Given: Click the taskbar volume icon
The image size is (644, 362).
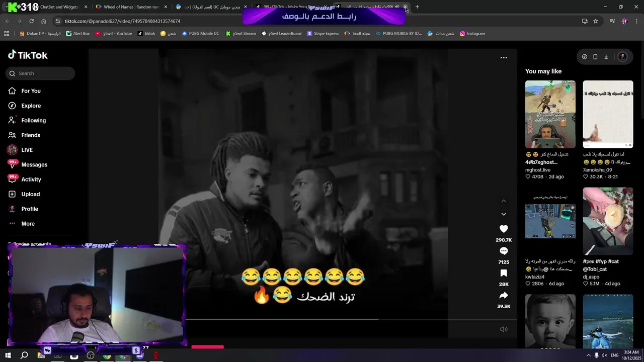Looking at the screenshot, I should pos(605,355).
